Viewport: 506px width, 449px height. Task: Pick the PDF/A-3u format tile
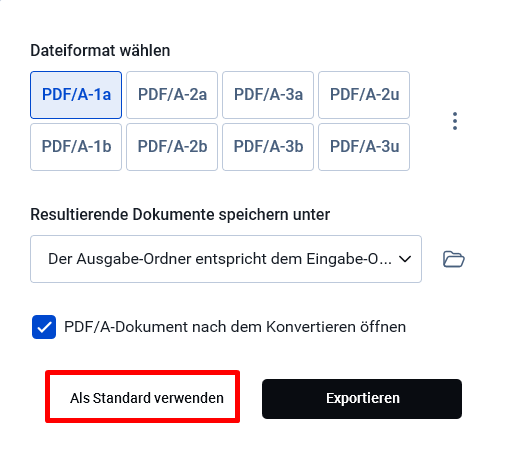[x=364, y=147]
